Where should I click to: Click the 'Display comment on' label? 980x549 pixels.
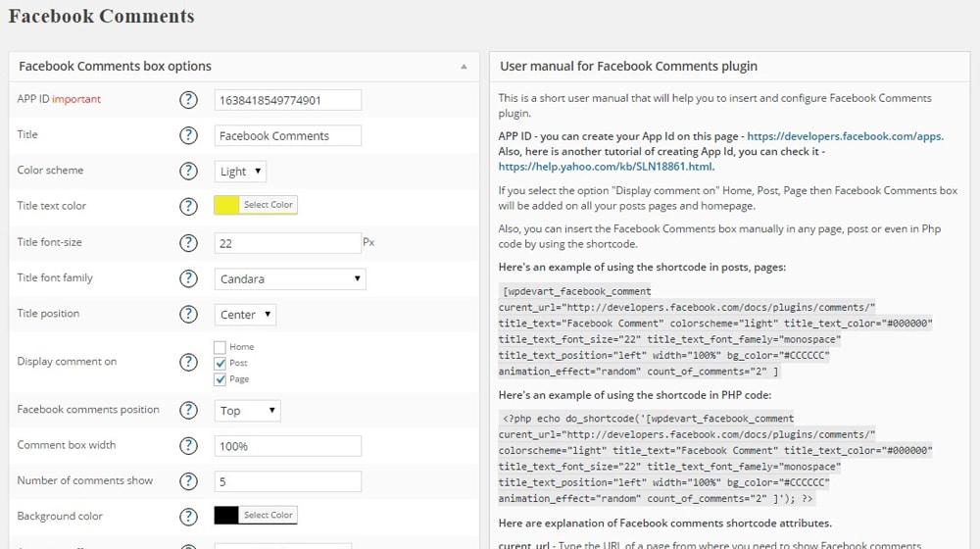[67, 362]
